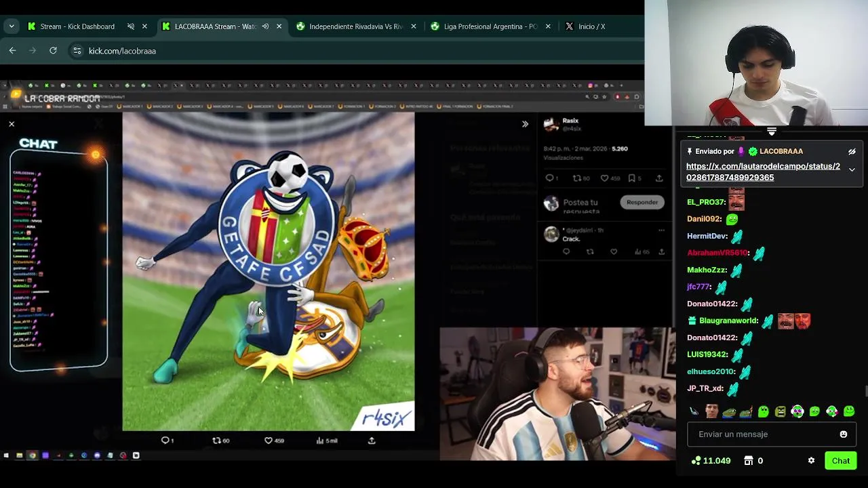Share icon in Rasix tweet action row
The height and width of the screenshot is (488, 868).
coord(659,178)
